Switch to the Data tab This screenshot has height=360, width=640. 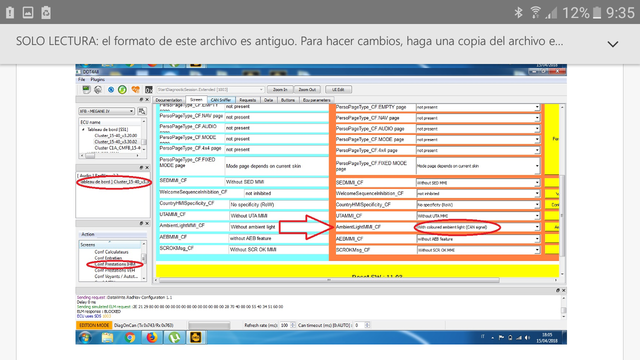click(x=268, y=100)
